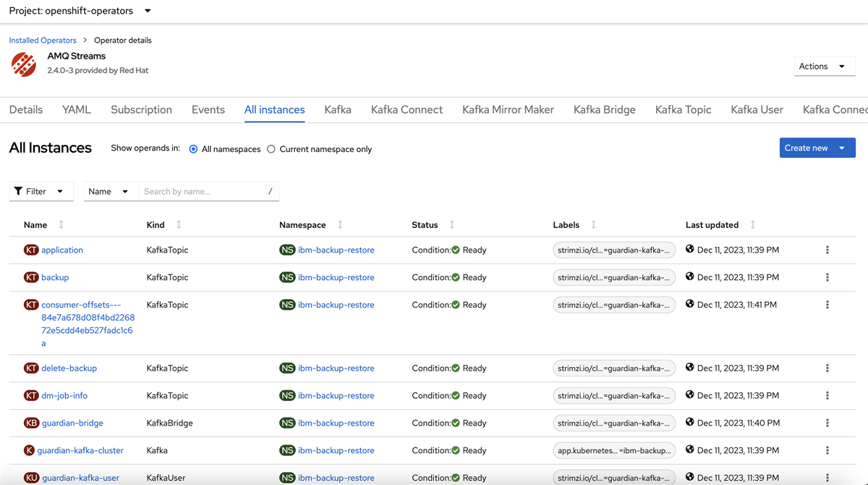
Task: Open kebab menu for delete-backup row
Action: click(827, 368)
